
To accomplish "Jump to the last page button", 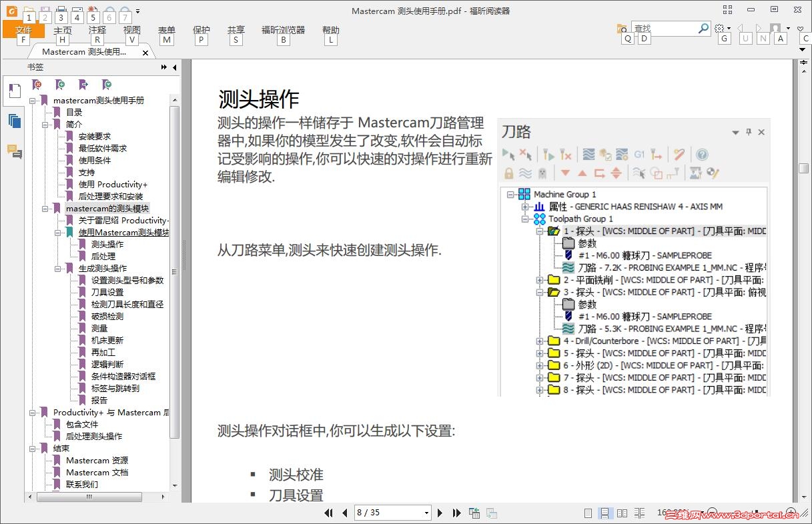I will [457, 513].
